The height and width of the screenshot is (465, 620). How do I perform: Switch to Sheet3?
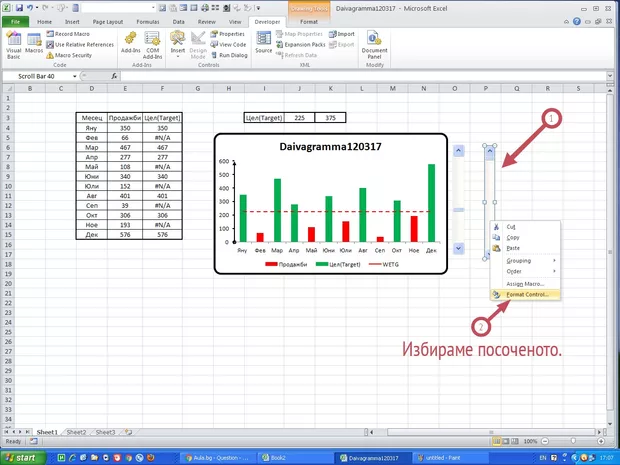[105, 432]
